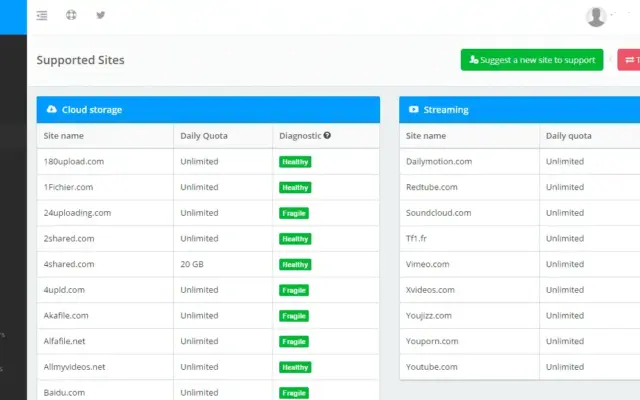The height and width of the screenshot is (400, 640).
Task: Click Redtube.com in Streaming table
Action: [431, 187]
